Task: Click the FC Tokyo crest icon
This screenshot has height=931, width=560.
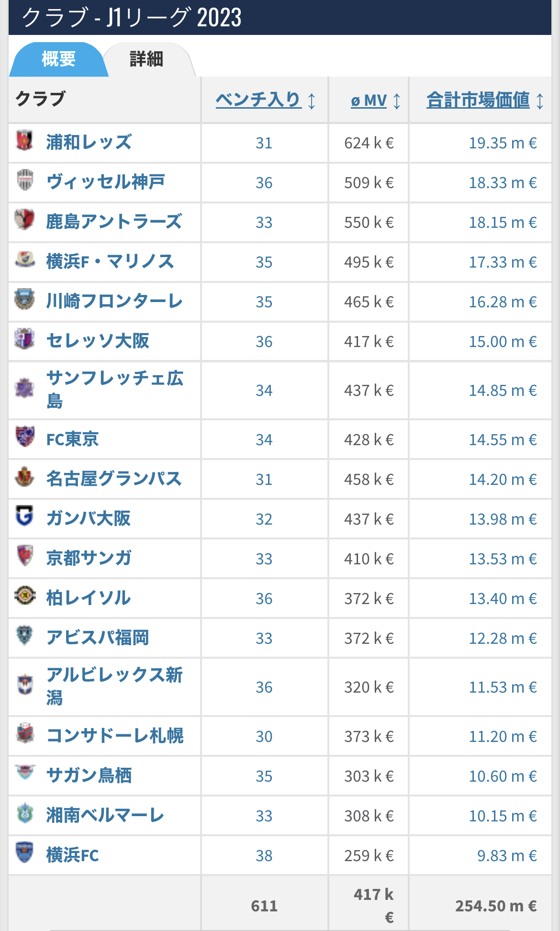Action: pyautogui.click(x=24, y=437)
